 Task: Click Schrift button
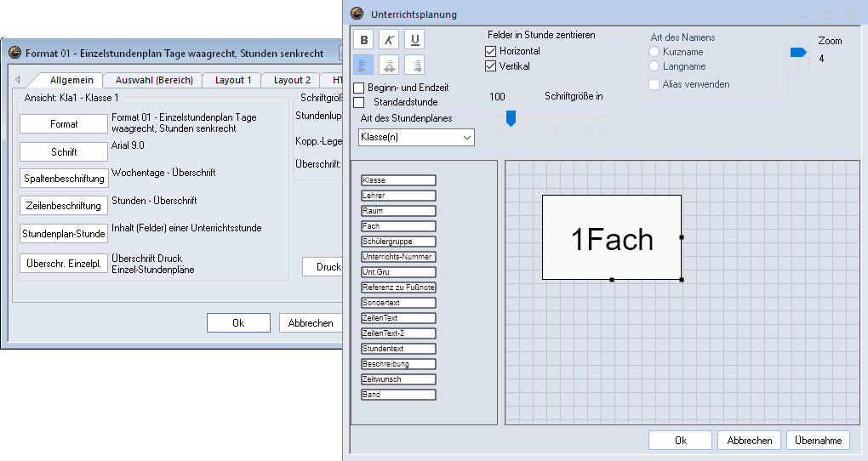click(x=64, y=151)
